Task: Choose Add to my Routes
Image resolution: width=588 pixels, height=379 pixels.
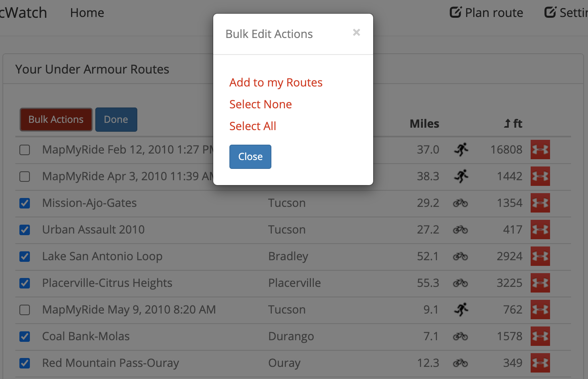Action: click(276, 82)
